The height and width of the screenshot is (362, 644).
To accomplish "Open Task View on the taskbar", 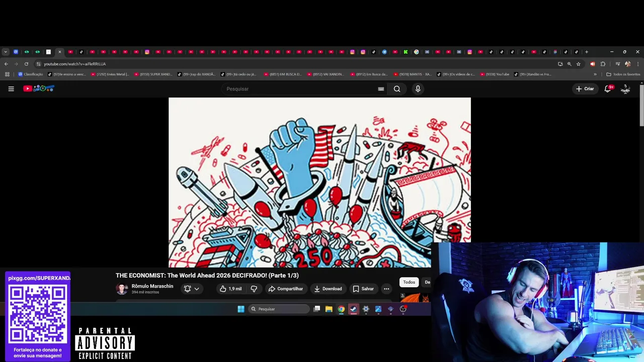I will (316, 309).
